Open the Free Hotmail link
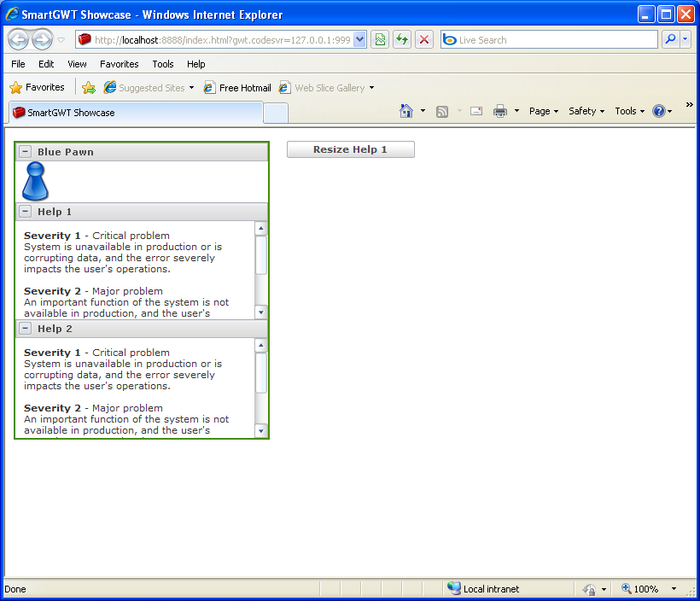 [x=237, y=88]
